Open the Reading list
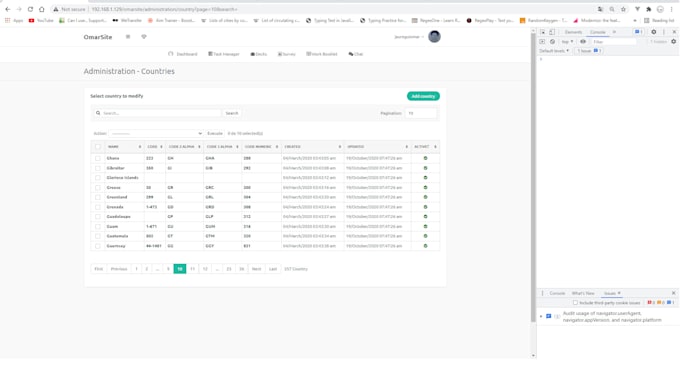 (x=659, y=20)
